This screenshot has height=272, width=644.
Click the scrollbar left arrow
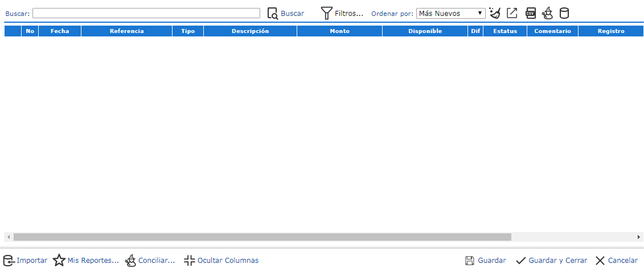[x=8, y=237]
